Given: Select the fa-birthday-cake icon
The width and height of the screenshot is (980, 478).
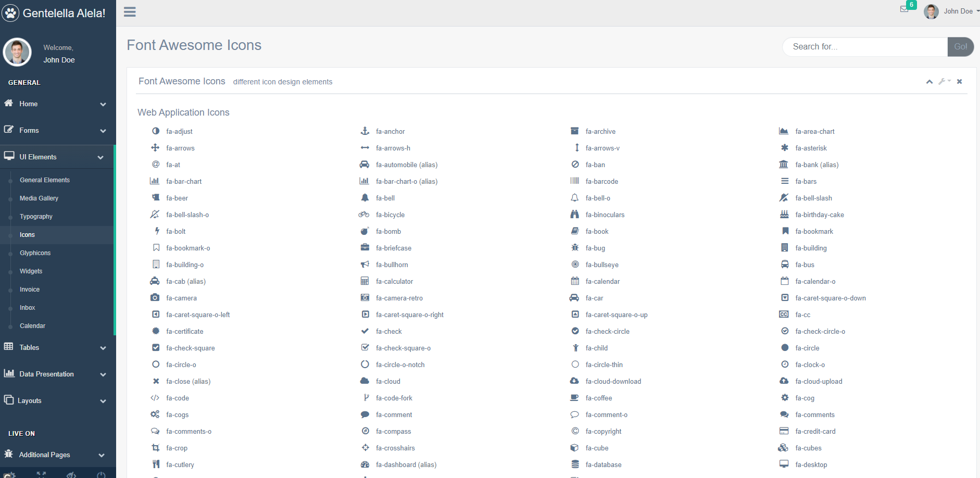Looking at the screenshot, I should [784, 215].
